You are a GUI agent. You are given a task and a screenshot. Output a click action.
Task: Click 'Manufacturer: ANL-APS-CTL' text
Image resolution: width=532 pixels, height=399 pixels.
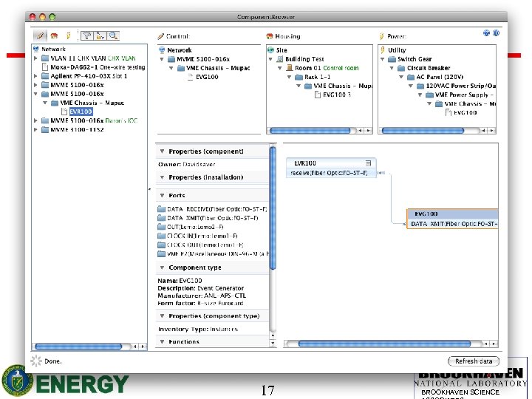click(202, 296)
